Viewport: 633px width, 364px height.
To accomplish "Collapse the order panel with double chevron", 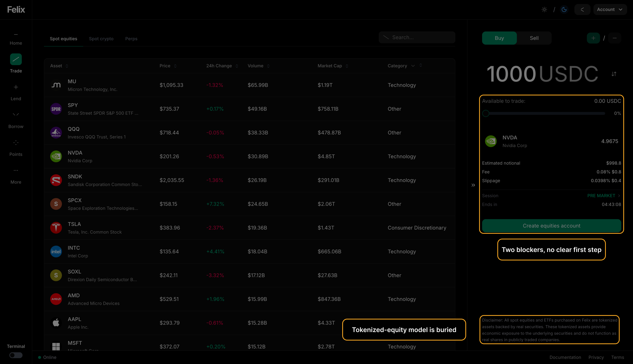I will point(473,185).
